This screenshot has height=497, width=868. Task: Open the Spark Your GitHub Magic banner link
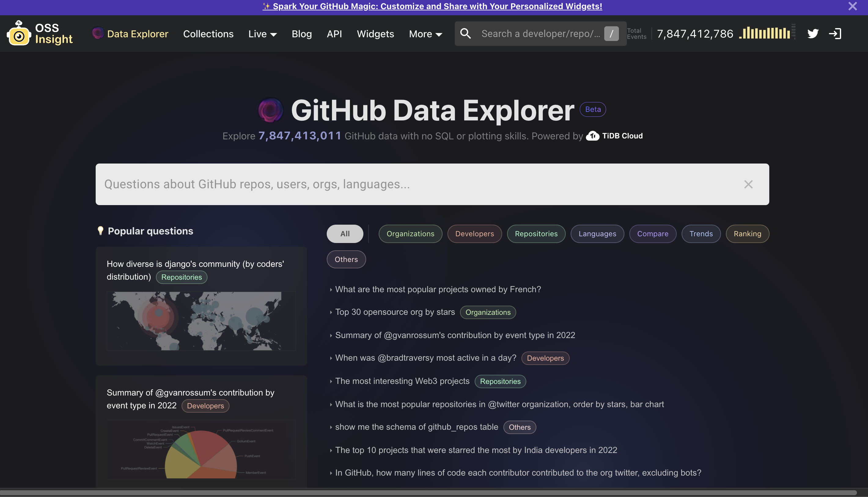[x=432, y=6]
